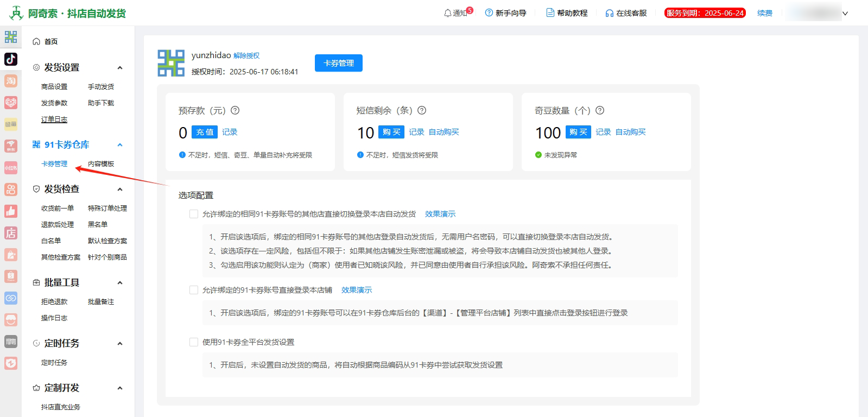Collapse the 定制开发 section
The image size is (868, 417).
point(120,388)
